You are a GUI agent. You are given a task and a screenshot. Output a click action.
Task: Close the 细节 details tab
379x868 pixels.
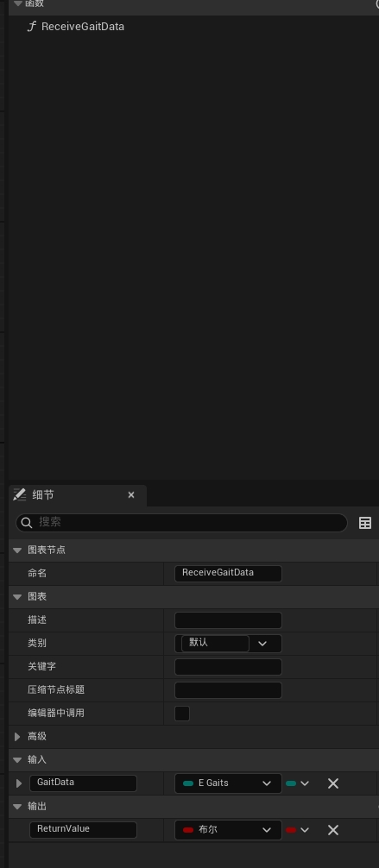tap(131, 495)
